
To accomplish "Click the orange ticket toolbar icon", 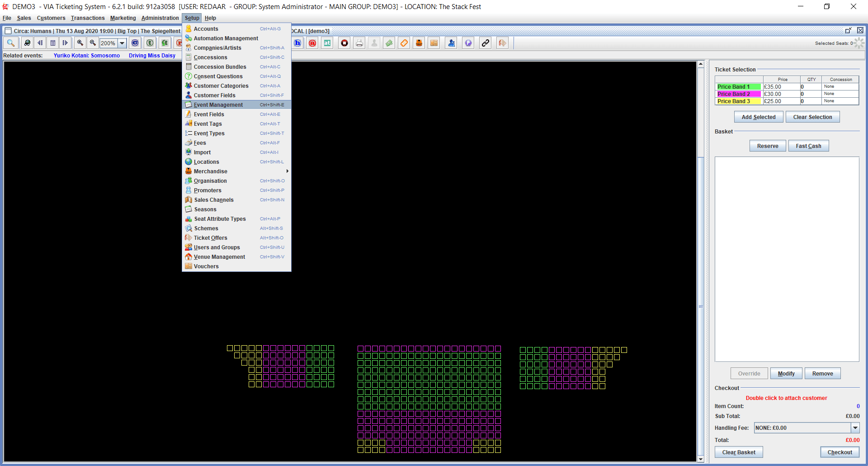I will point(404,43).
